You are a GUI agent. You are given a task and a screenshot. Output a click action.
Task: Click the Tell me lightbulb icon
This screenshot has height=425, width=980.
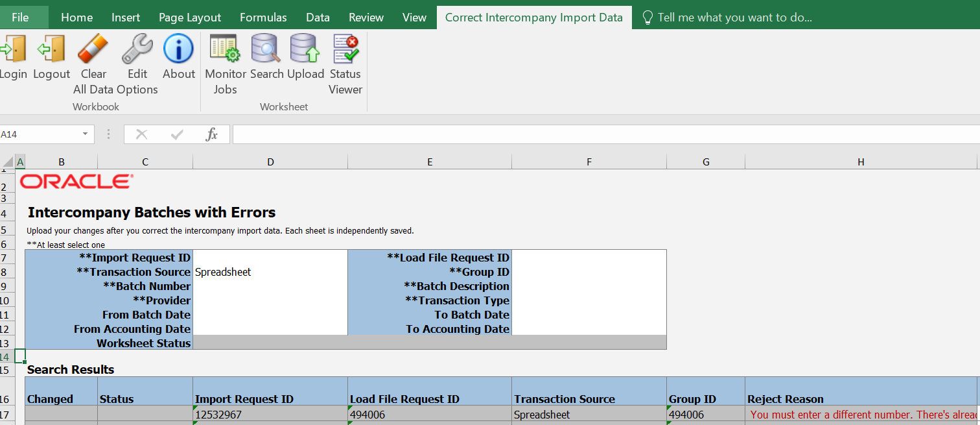pyautogui.click(x=647, y=18)
